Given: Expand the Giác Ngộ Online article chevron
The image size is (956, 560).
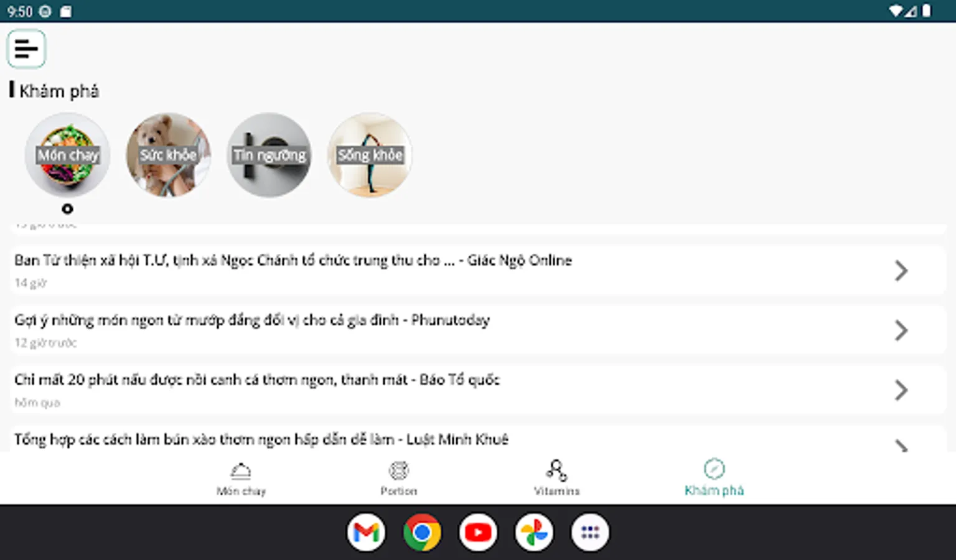Looking at the screenshot, I should 901,270.
